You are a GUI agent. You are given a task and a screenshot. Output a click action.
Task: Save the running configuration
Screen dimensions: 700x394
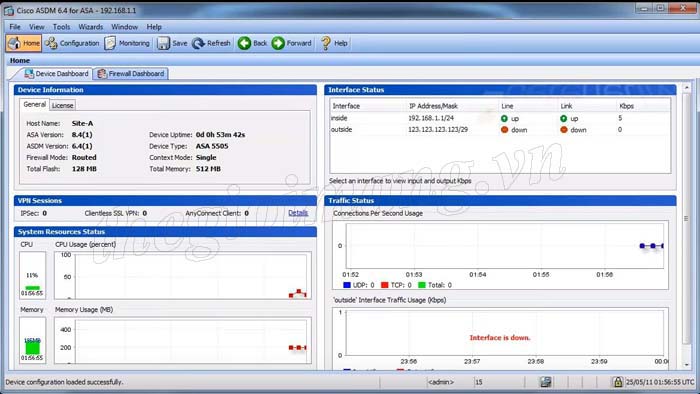[172, 43]
